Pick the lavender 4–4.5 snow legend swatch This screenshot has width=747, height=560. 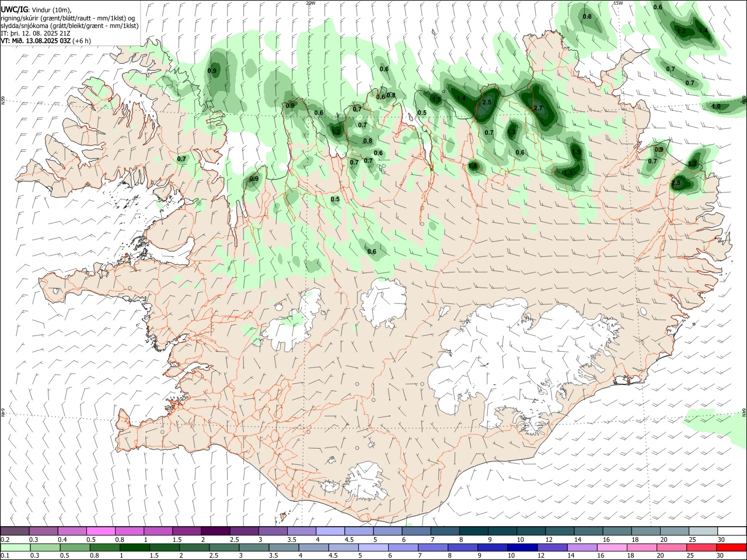[330, 531]
